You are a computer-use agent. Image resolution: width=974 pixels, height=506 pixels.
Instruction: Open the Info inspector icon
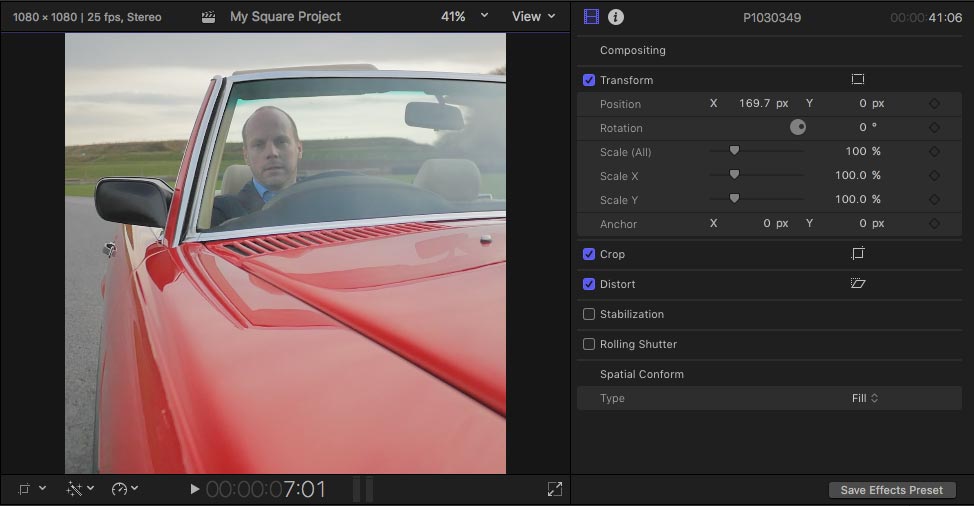(x=616, y=17)
